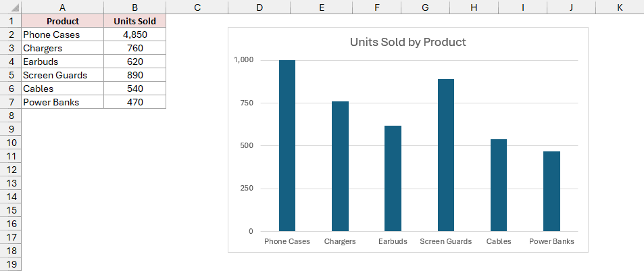Select row 13 header
Screen dimensions: 644x271
click(x=11, y=183)
